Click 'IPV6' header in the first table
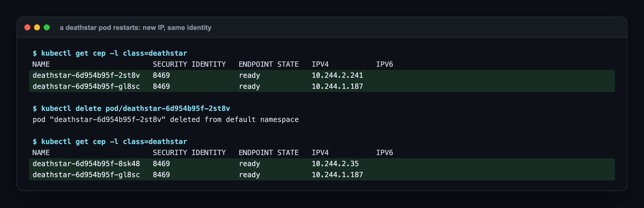This screenshot has width=644, height=208. click(x=385, y=64)
